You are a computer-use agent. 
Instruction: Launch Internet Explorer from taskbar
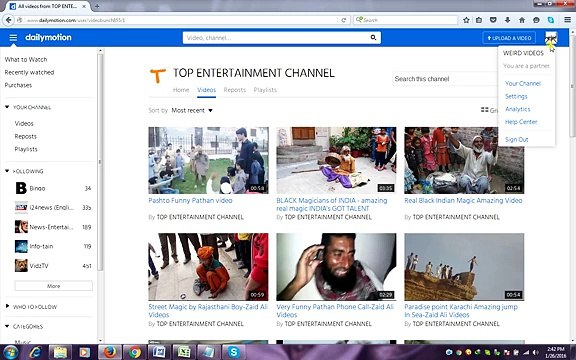[36, 353]
